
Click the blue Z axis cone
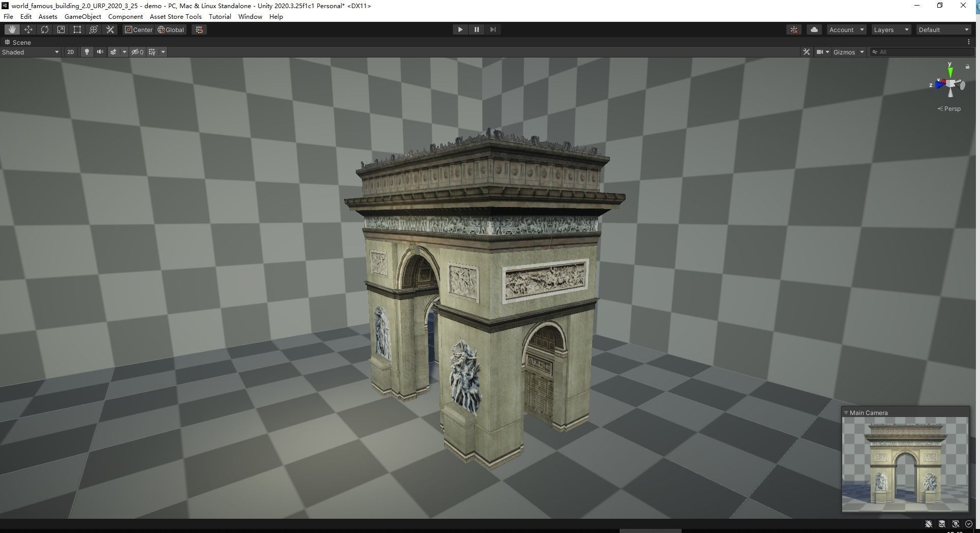pyautogui.click(x=939, y=84)
